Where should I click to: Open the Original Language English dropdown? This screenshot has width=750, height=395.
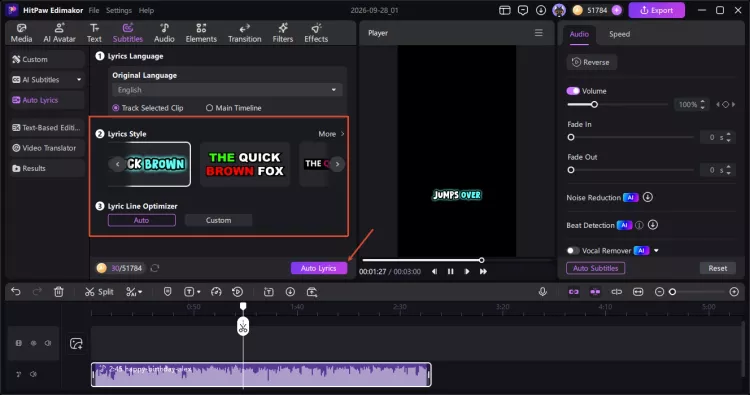[227, 90]
